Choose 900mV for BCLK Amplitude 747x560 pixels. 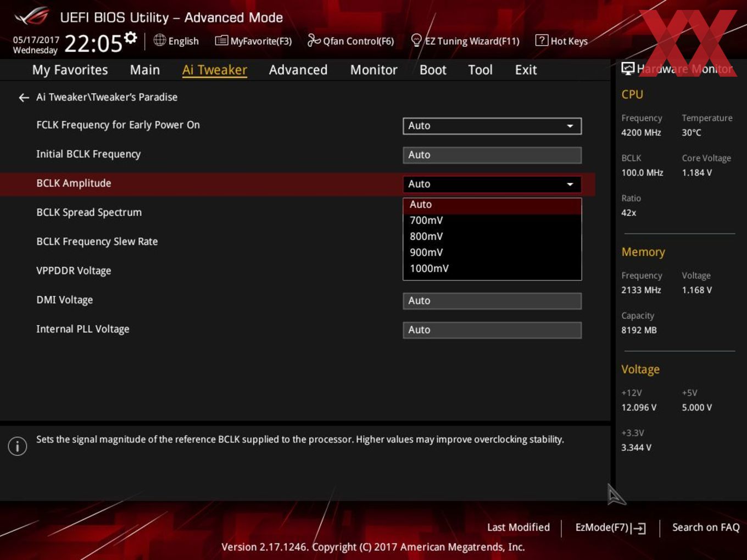point(492,253)
